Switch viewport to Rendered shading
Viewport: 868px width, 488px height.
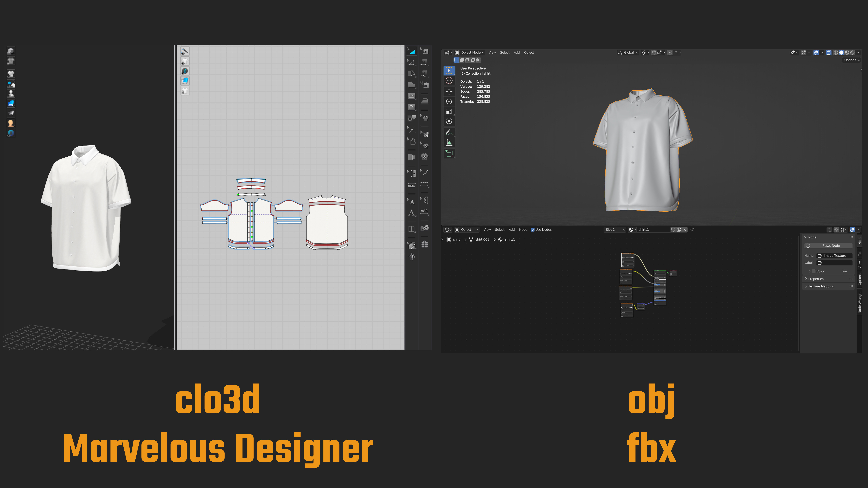(852, 52)
